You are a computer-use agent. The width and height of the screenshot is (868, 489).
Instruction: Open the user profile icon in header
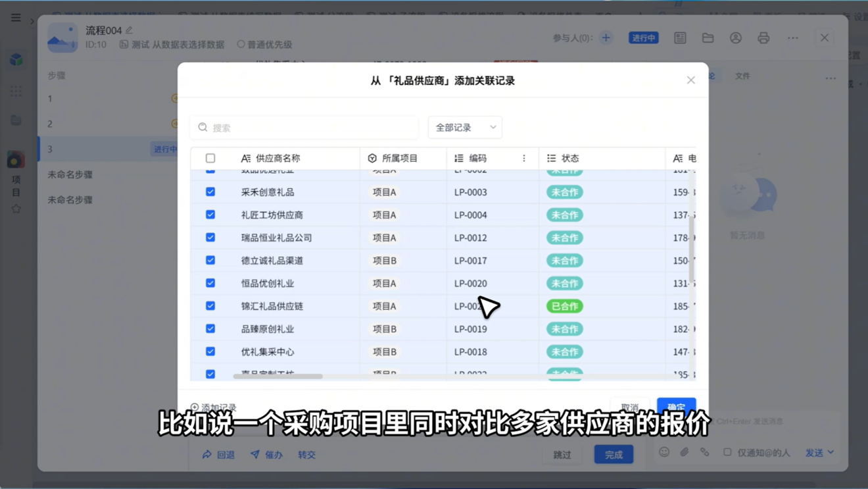pos(736,38)
